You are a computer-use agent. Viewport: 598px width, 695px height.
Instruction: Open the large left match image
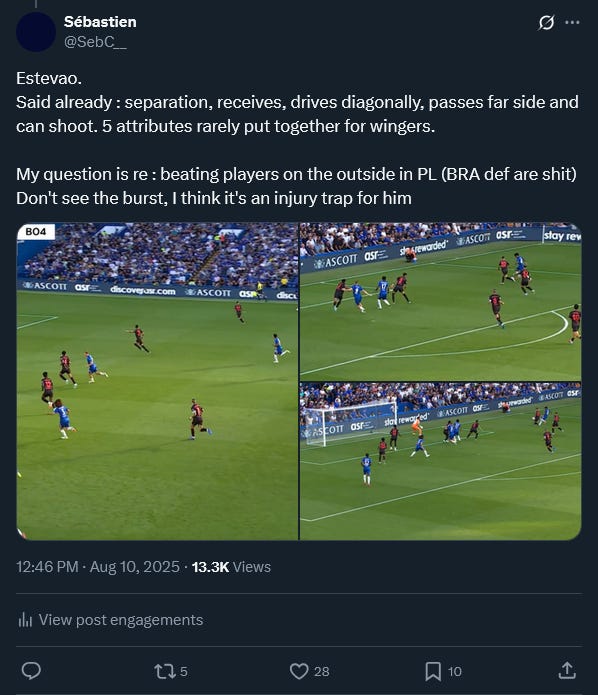[x=157, y=381]
